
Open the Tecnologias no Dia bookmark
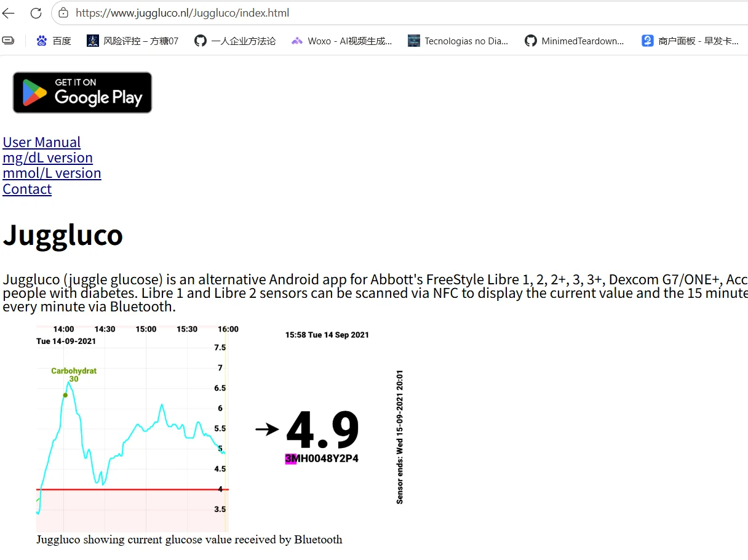click(x=458, y=41)
